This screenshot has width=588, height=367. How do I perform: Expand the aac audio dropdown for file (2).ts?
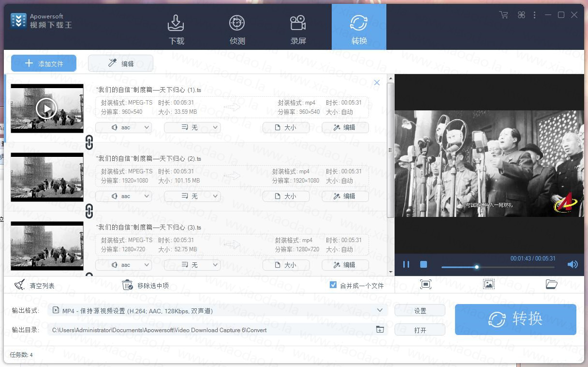[124, 196]
